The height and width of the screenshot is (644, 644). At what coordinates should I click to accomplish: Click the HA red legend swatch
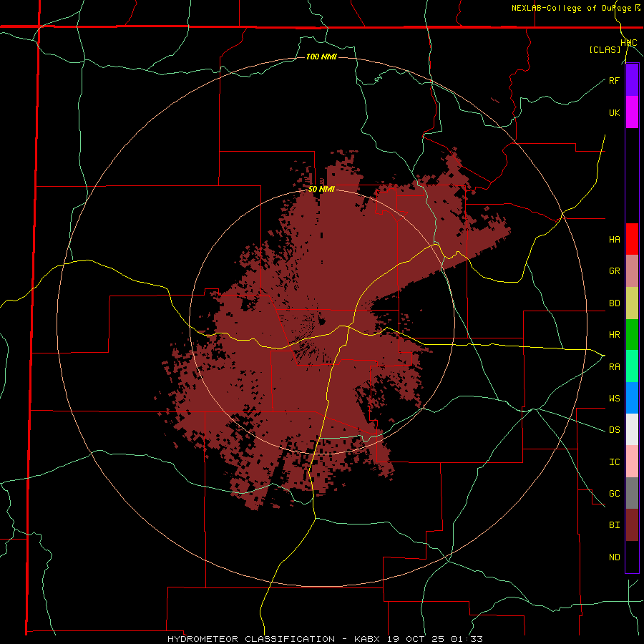pos(632,239)
